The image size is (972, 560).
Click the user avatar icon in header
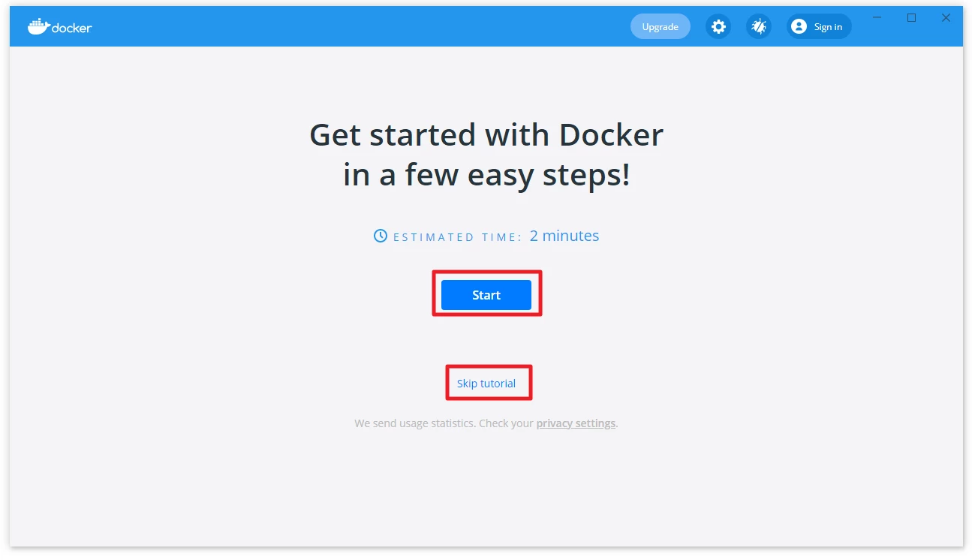(x=799, y=27)
